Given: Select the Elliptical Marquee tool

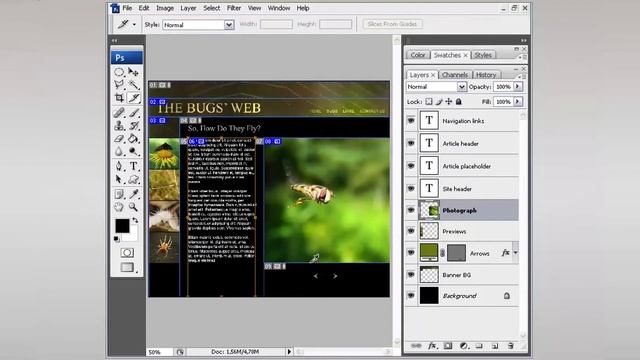Looking at the screenshot, I should click(119, 72).
